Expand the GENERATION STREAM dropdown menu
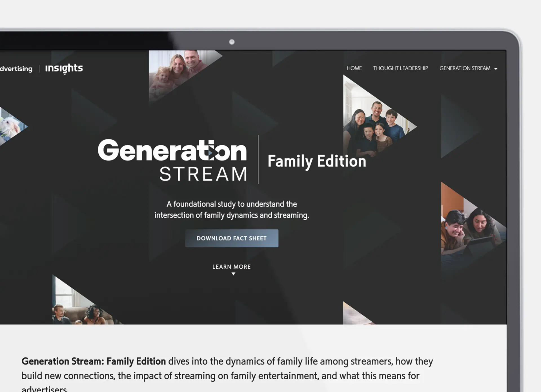The height and width of the screenshot is (392, 541). 465,68
